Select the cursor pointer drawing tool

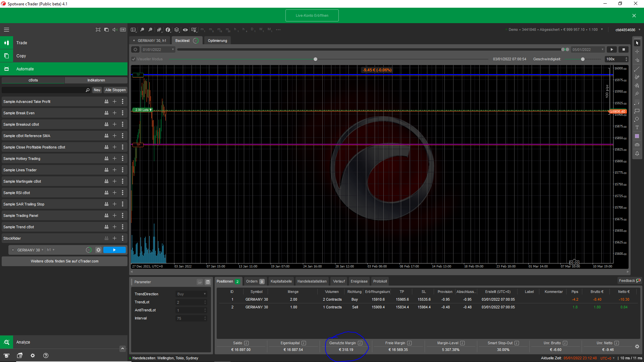tap(637, 43)
